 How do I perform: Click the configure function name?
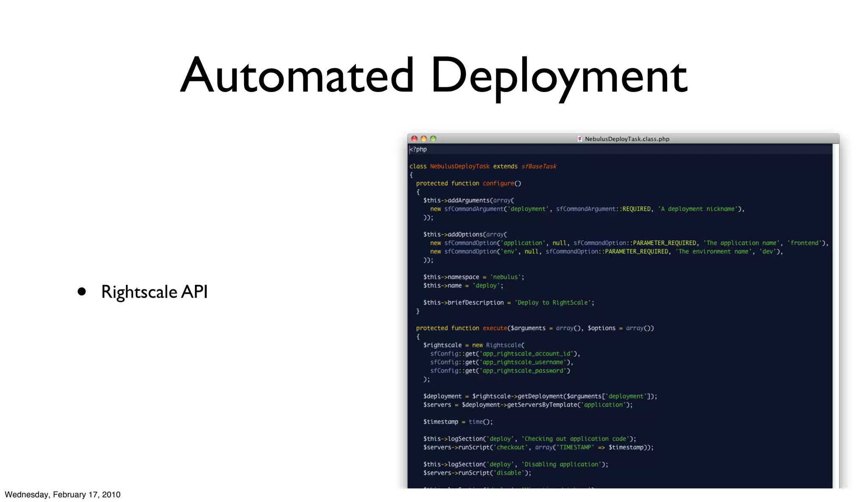498,183
